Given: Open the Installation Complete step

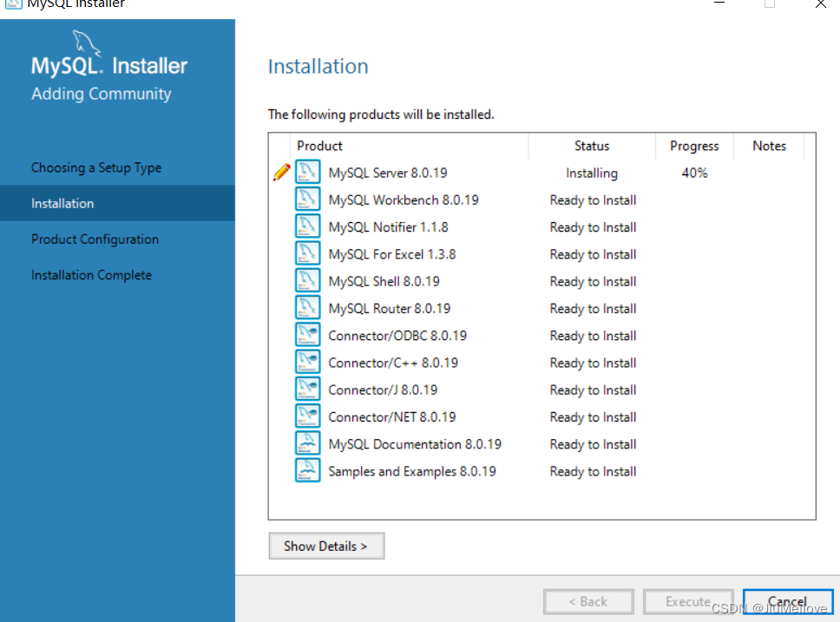Looking at the screenshot, I should point(91,275).
